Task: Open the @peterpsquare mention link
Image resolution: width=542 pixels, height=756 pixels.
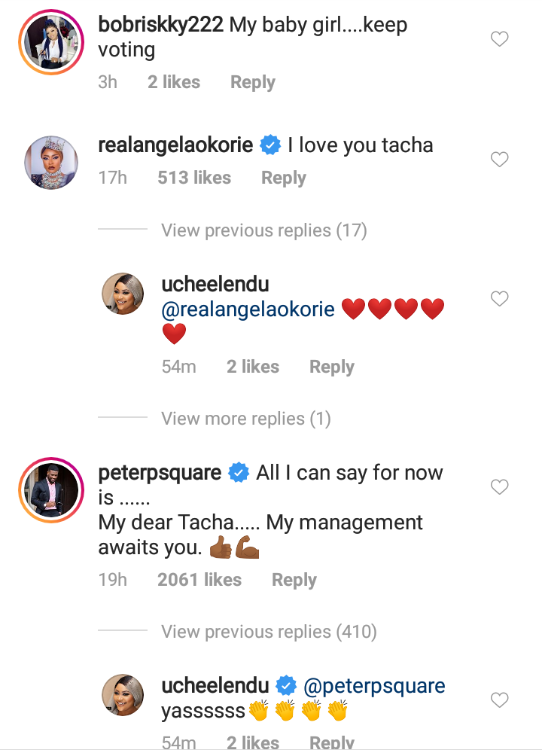Action: click(x=373, y=686)
